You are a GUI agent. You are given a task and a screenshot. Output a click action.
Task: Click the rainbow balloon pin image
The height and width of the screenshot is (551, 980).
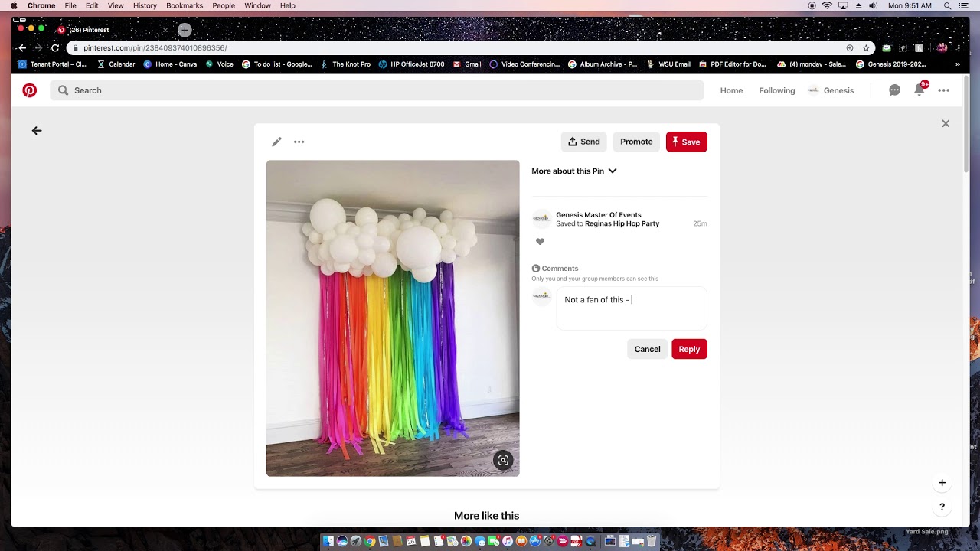click(393, 318)
